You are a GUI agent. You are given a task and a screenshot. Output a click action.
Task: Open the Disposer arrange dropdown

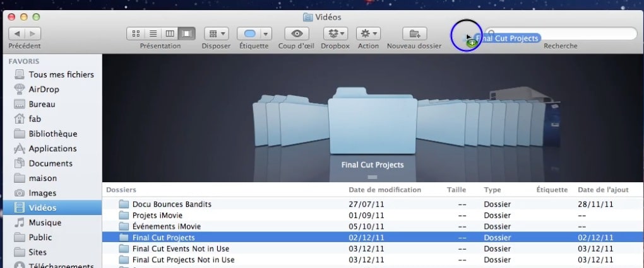tap(216, 33)
